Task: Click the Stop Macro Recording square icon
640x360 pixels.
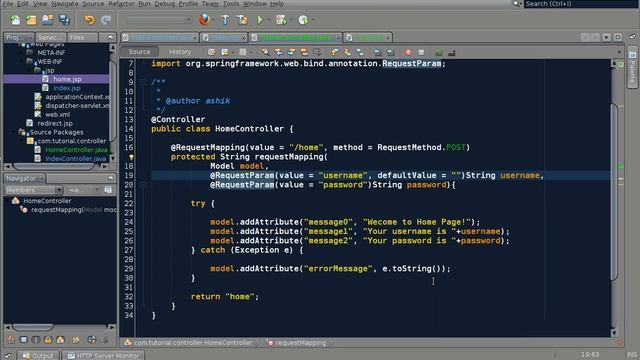Action: (x=421, y=52)
